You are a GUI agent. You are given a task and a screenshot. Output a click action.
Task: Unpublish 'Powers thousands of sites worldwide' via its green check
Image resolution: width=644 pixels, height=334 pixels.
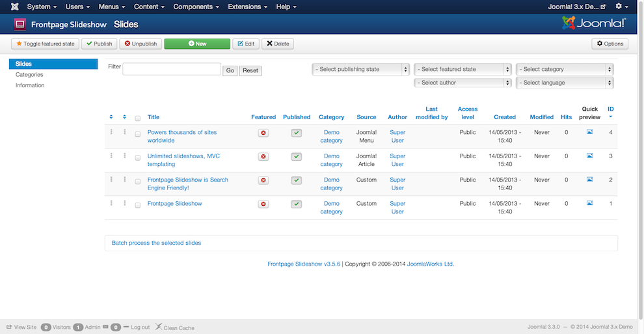297,133
